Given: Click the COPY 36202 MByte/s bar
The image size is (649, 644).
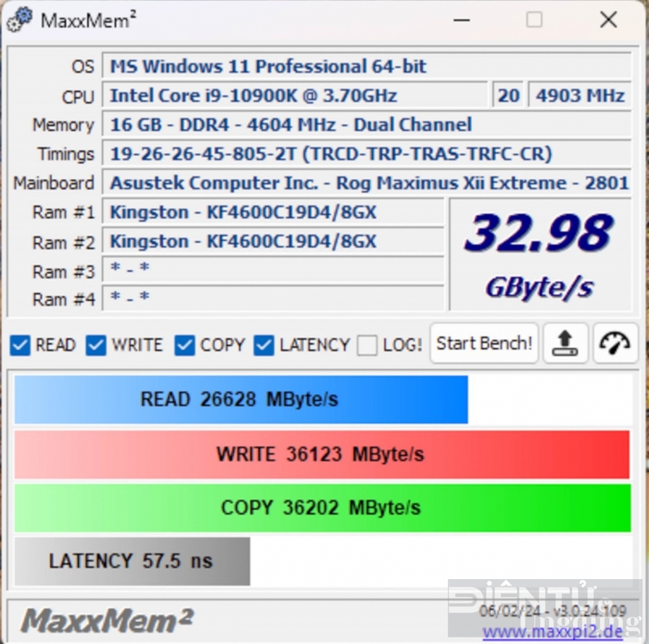Looking at the screenshot, I should pos(323,508).
